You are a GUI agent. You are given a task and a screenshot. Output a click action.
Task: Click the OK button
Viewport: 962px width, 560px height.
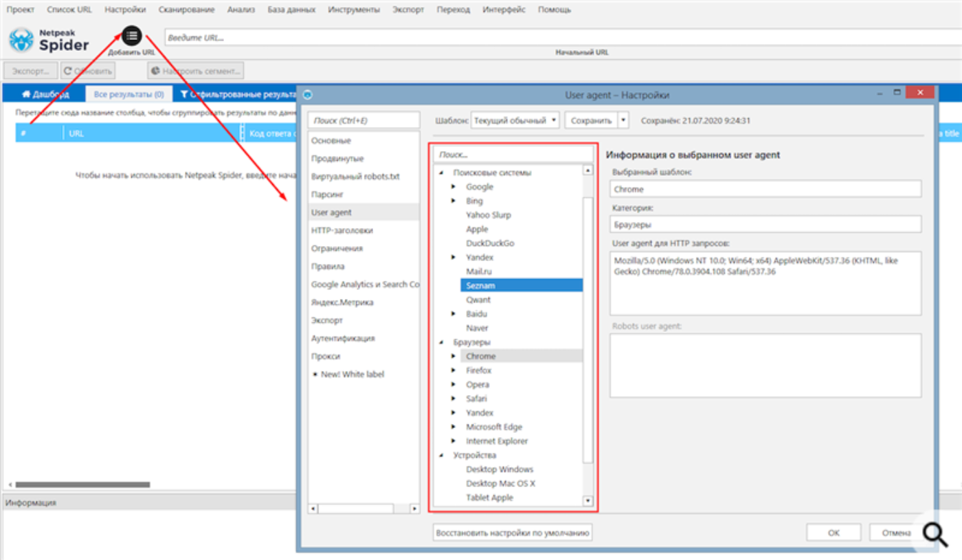(x=833, y=533)
